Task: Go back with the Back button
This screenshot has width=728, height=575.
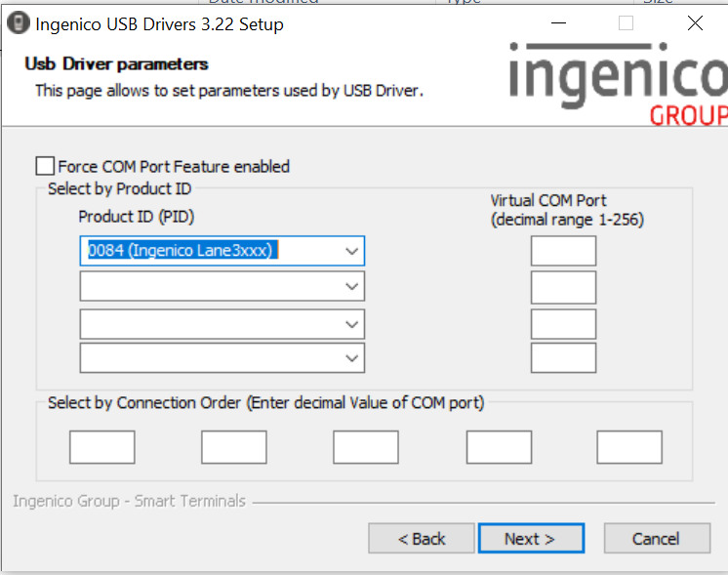Action: click(422, 539)
